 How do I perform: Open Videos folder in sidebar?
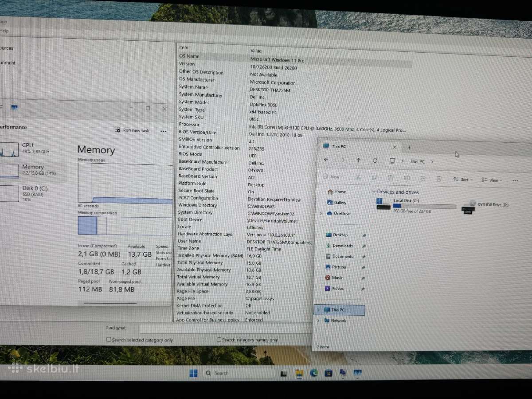334,288
